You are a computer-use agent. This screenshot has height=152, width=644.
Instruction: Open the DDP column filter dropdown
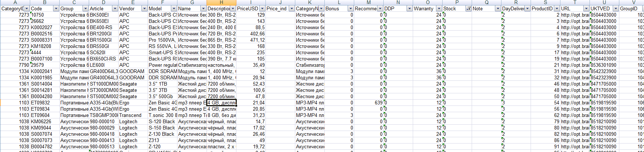(409, 8)
